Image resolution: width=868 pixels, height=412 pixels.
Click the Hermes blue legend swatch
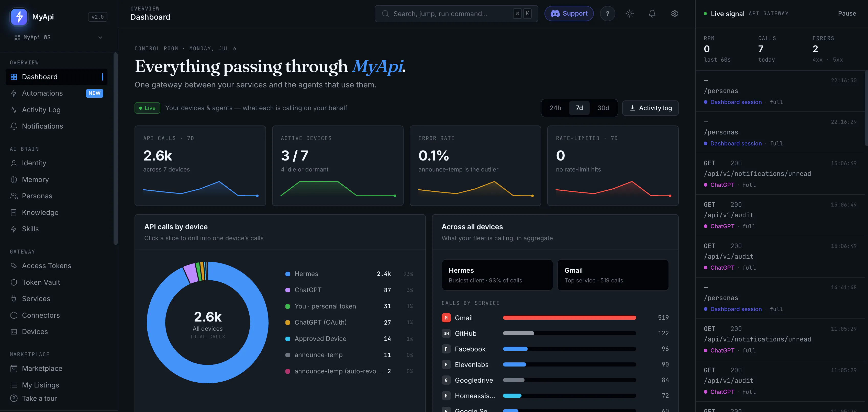288,274
